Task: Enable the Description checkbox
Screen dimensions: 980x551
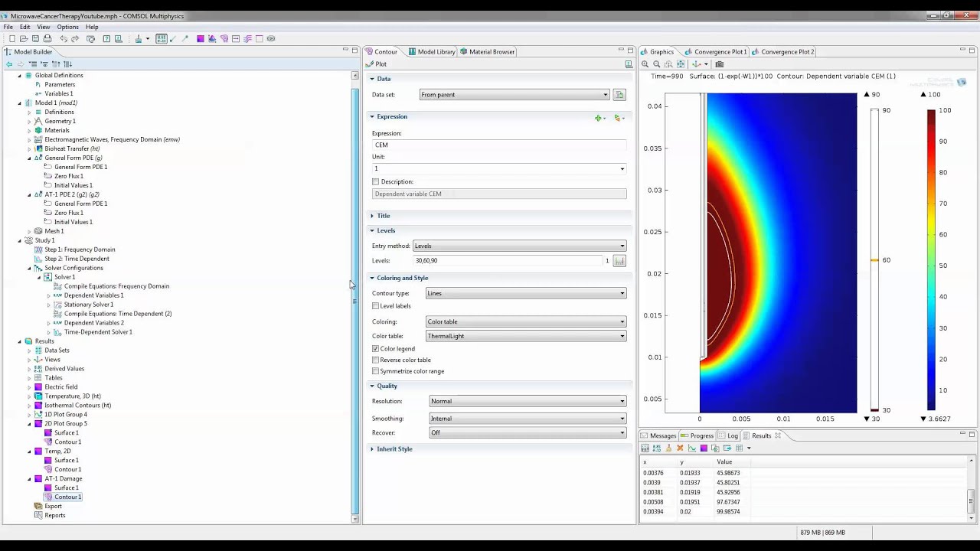Action: 375,182
